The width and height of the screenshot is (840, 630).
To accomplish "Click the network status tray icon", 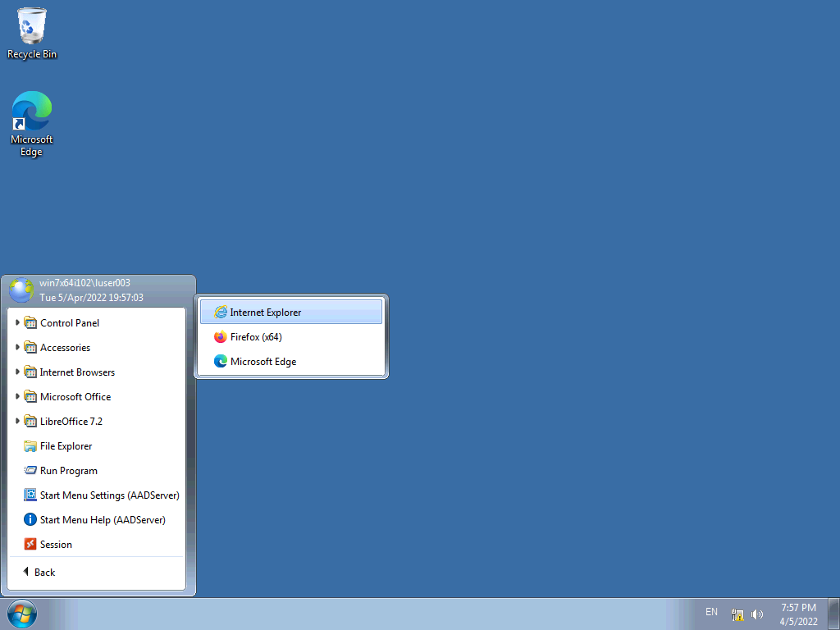I will coord(737,614).
